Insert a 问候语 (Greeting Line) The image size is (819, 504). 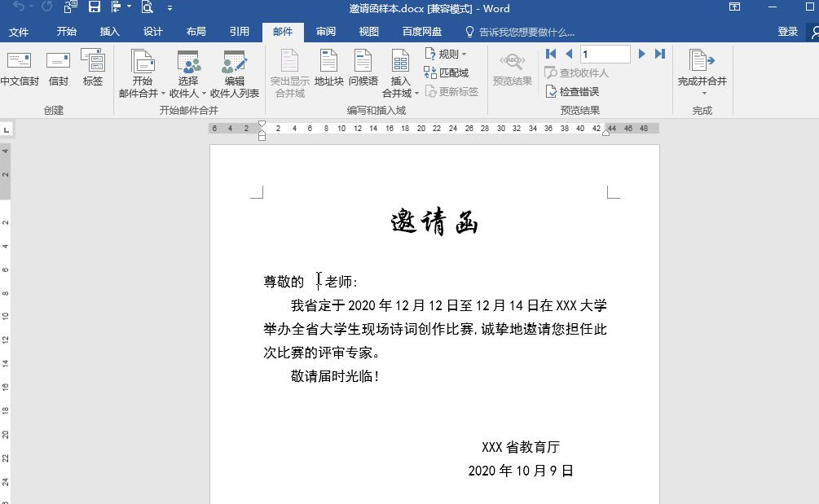[363, 69]
